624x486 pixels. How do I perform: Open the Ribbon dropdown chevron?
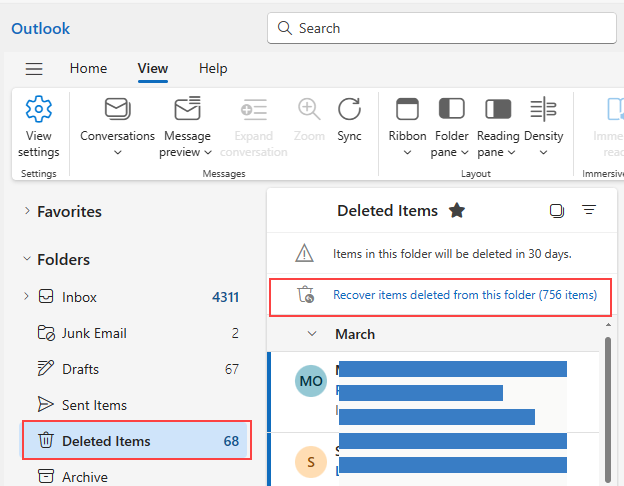point(407,152)
